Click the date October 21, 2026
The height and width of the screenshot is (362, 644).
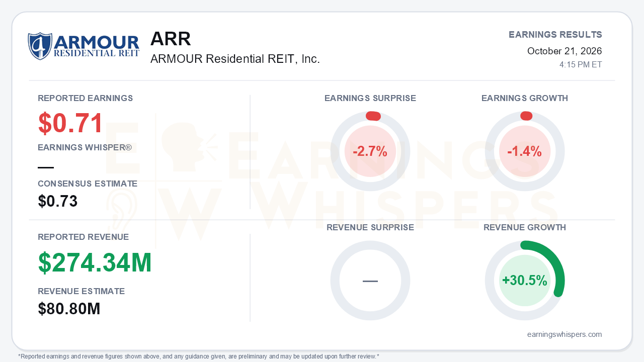pos(565,51)
